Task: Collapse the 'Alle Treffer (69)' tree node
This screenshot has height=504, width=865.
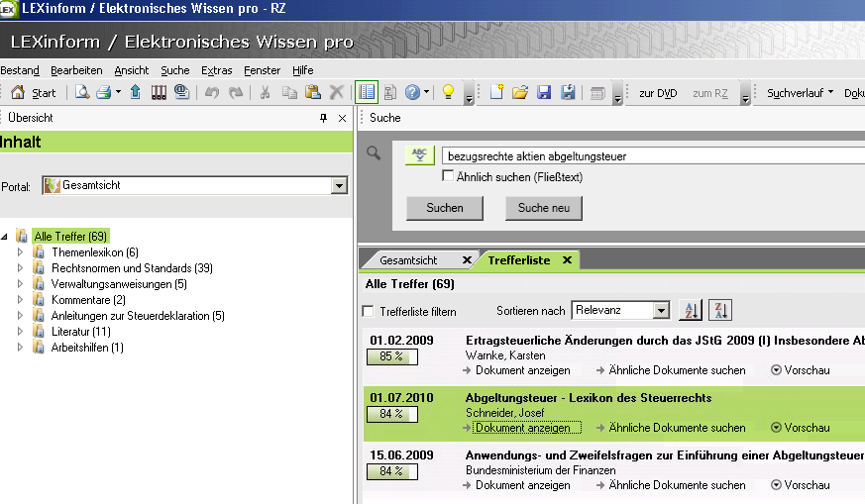Action: pos(4,237)
